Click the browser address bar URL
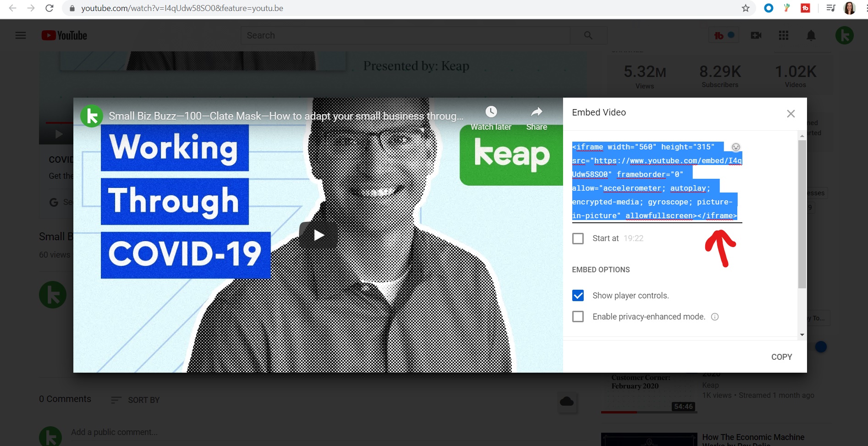 pos(182,8)
